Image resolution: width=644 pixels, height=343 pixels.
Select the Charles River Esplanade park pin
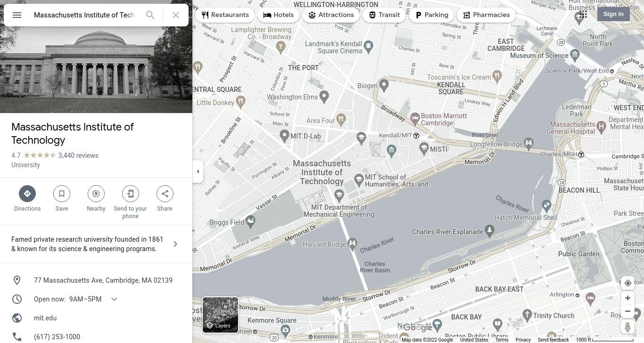click(x=489, y=230)
